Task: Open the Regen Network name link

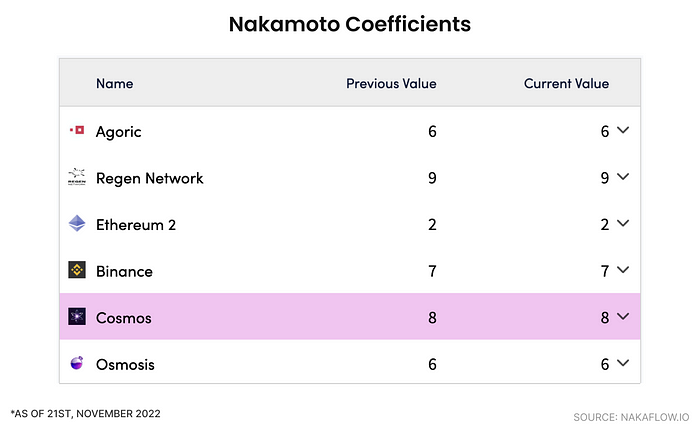Action: pos(150,178)
